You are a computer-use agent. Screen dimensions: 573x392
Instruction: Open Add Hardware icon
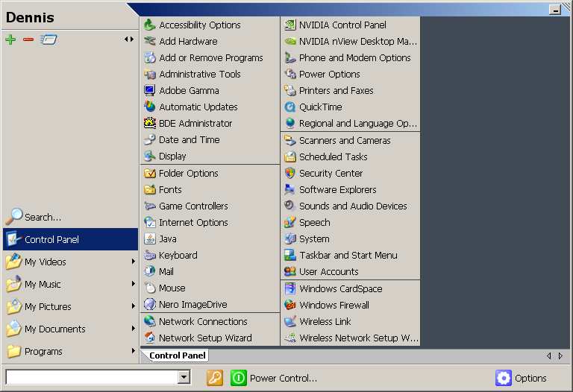click(x=149, y=41)
